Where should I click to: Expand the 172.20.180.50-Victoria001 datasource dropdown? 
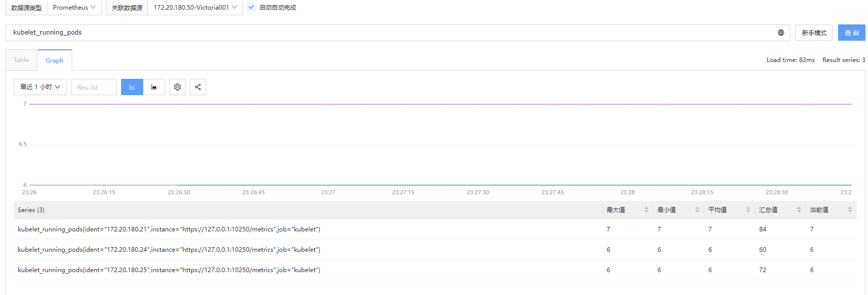(195, 8)
